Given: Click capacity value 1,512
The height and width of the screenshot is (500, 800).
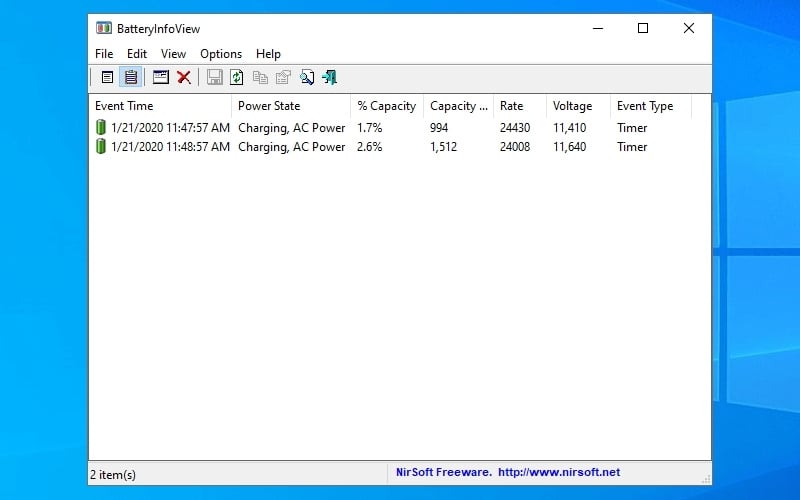Looking at the screenshot, I should pyautogui.click(x=443, y=147).
